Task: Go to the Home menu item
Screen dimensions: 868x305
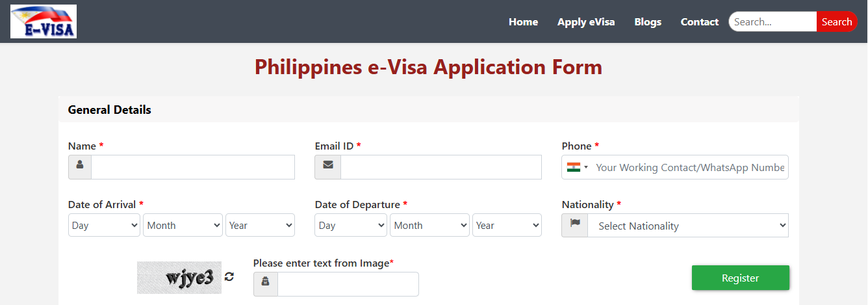Action: pyautogui.click(x=523, y=22)
